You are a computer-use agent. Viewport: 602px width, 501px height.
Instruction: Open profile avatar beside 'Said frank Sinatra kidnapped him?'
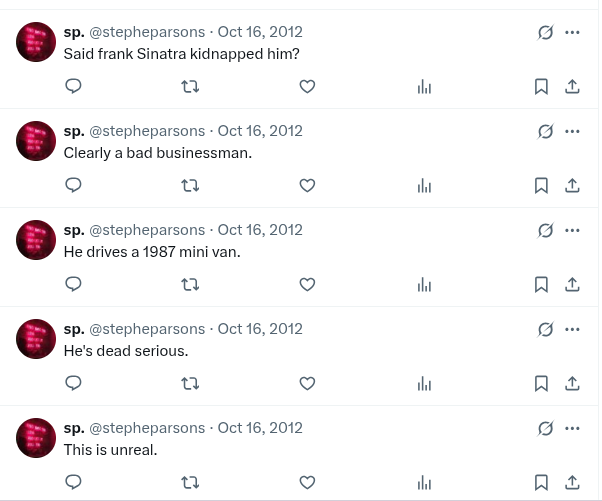(x=36, y=42)
